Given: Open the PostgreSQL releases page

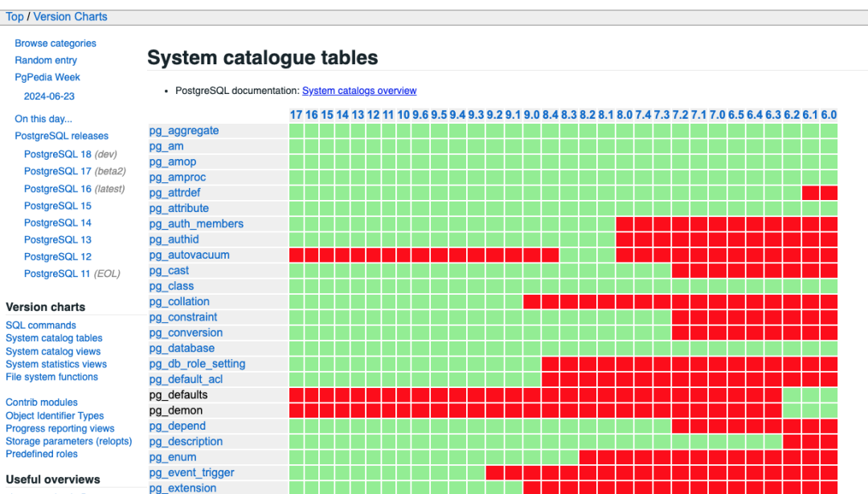Looking at the screenshot, I should tap(61, 136).
